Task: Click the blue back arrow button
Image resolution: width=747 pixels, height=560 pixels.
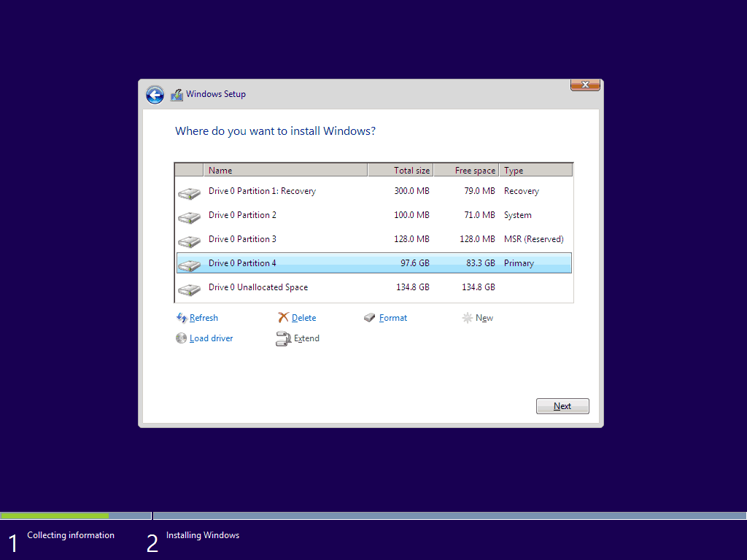Action: tap(155, 95)
